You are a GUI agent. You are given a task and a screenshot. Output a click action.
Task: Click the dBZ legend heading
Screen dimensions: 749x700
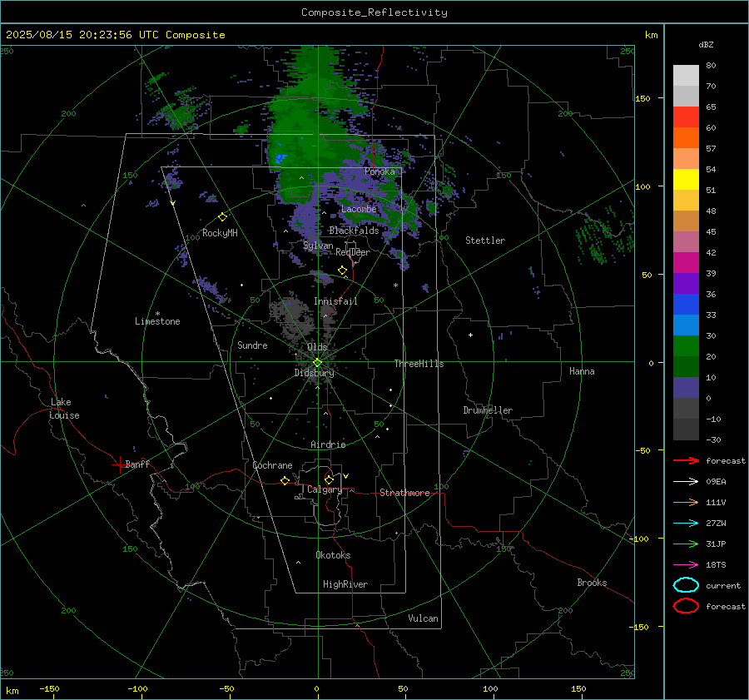[x=706, y=45]
